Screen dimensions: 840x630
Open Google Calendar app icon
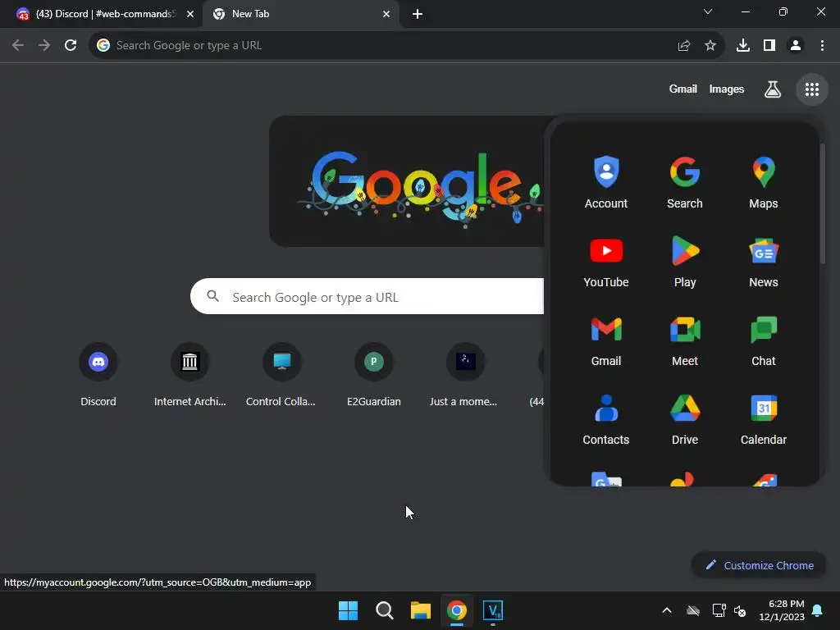point(764,418)
